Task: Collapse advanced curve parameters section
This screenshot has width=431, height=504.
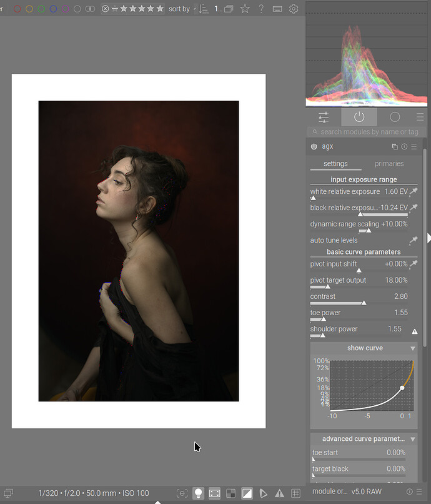Action: pyautogui.click(x=413, y=440)
